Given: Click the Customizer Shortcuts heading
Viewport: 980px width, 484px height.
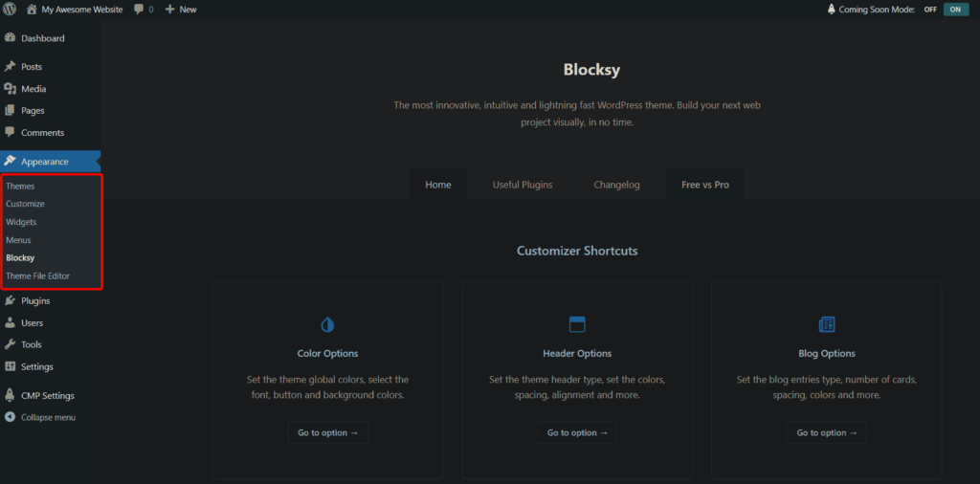Looking at the screenshot, I should pyautogui.click(x=577, y=251).
